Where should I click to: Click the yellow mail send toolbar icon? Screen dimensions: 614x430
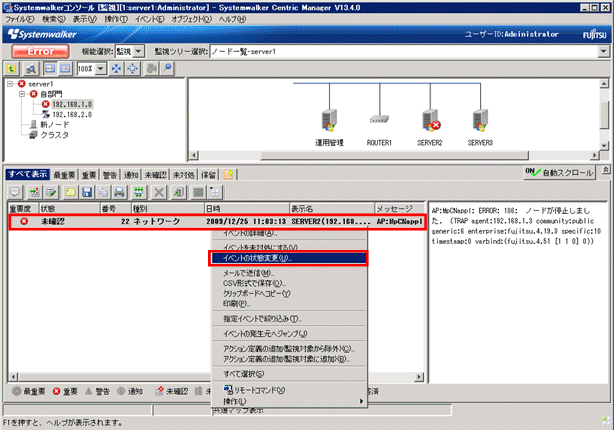[x=70, y=192]
